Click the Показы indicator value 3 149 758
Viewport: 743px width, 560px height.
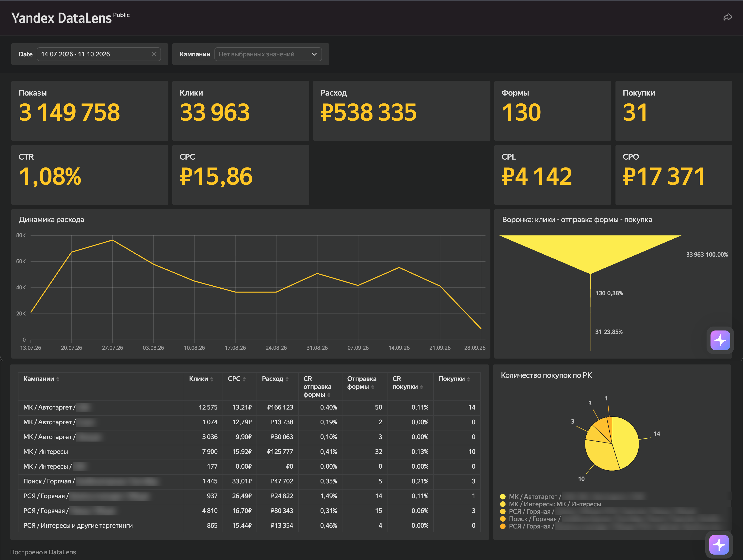pyautogui.click(x=69, y=112)
